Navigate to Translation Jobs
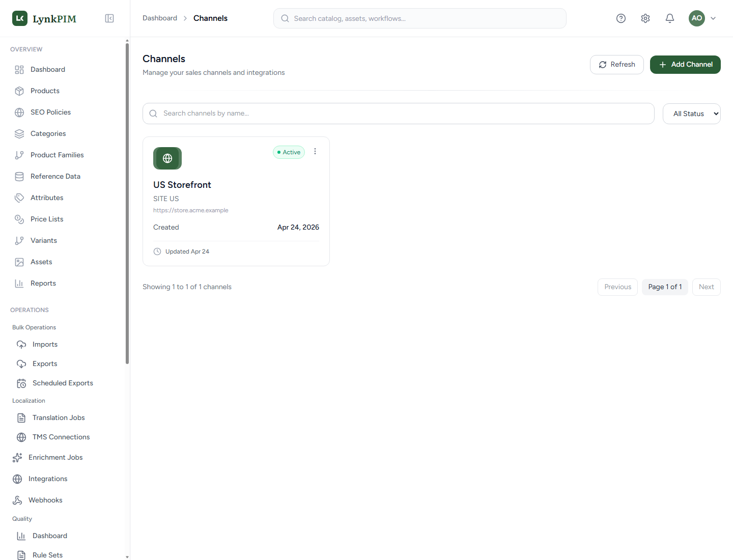 pyautogui.click(x=59, y=418)
